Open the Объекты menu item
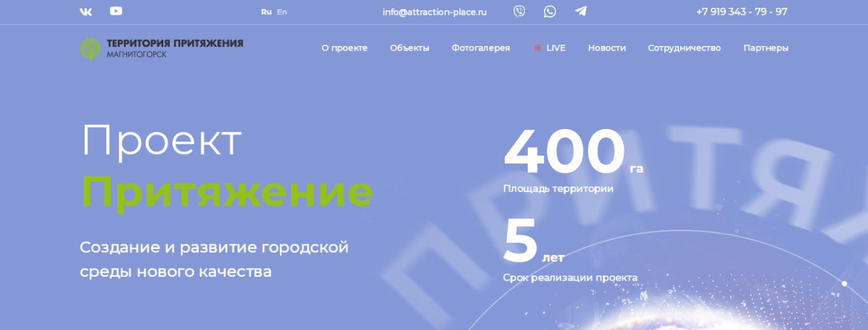The image size is (868, 330). 409,48
